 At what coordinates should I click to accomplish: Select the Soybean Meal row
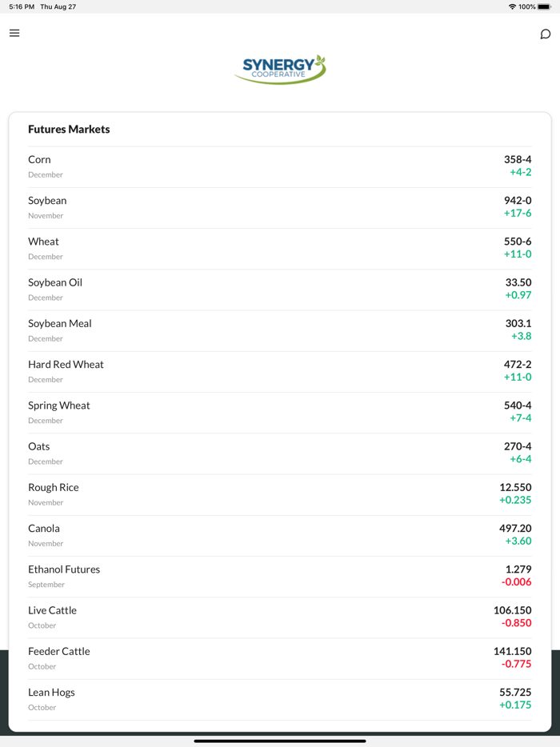click(x=279, y=330)
